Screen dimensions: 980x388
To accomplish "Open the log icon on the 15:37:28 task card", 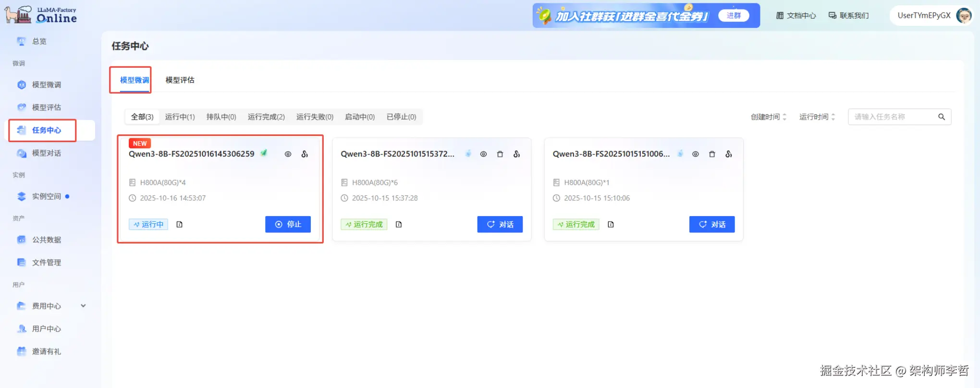I will (x=399, y=224).
